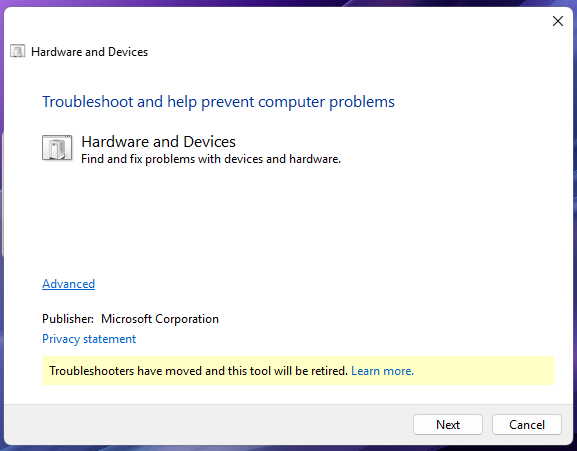Click the Microsoft Corporation publisher name
Screen dimensions: 577x451
(x=160, y=319)
